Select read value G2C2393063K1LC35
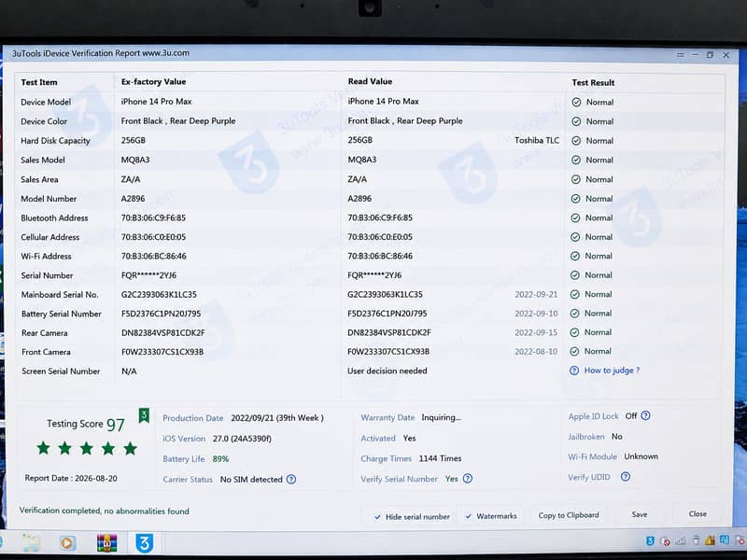The width and height of the screenshot is (747, 560). pyautogui.click(x=385, y=294)
